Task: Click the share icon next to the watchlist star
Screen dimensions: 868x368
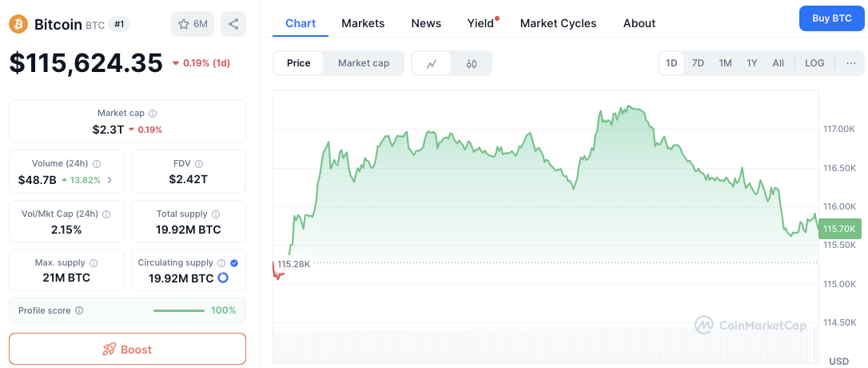Action: pos(233,24)
